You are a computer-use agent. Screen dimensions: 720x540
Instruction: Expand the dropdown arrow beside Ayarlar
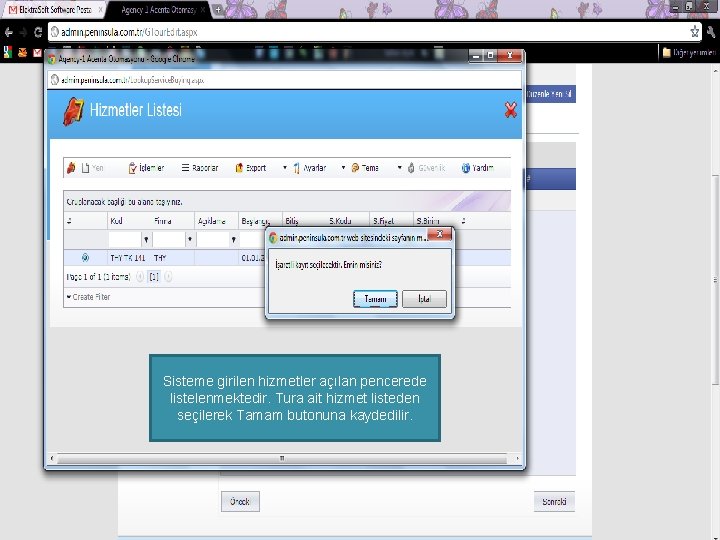click(x=343, y=168)
